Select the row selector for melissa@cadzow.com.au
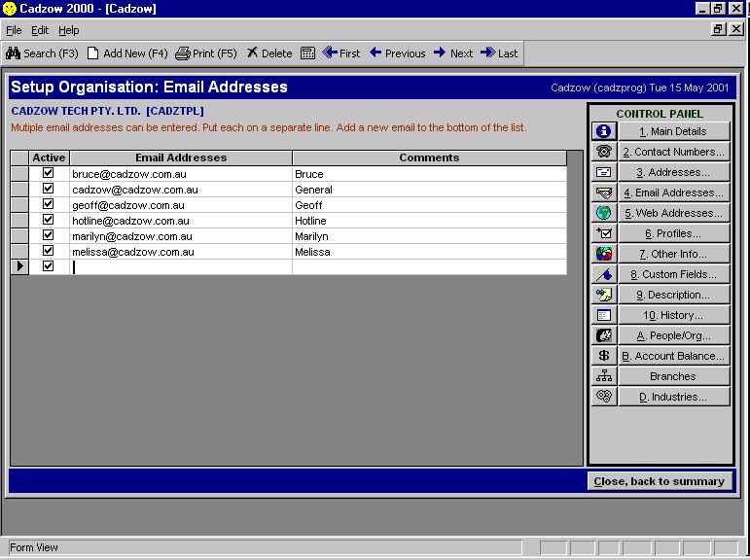The width and height of the screenshot is (750, 560). pos(19,252)
